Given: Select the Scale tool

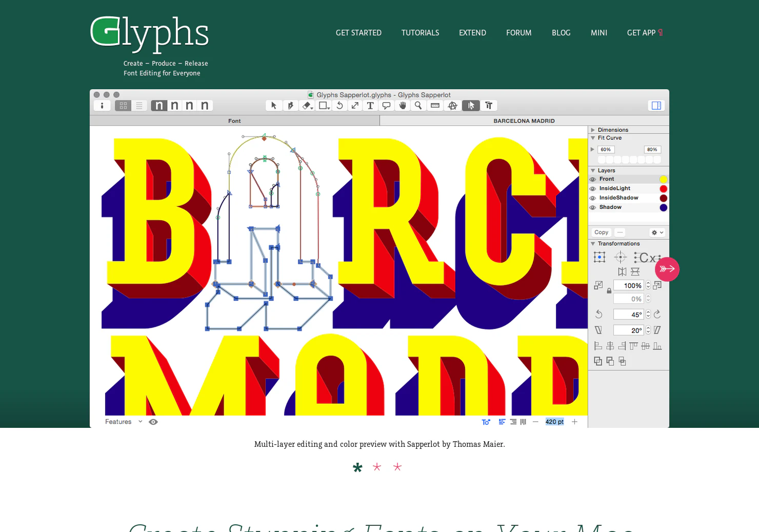Looking at the screenshot, I should pyautogui.click(x=354, y=105).
